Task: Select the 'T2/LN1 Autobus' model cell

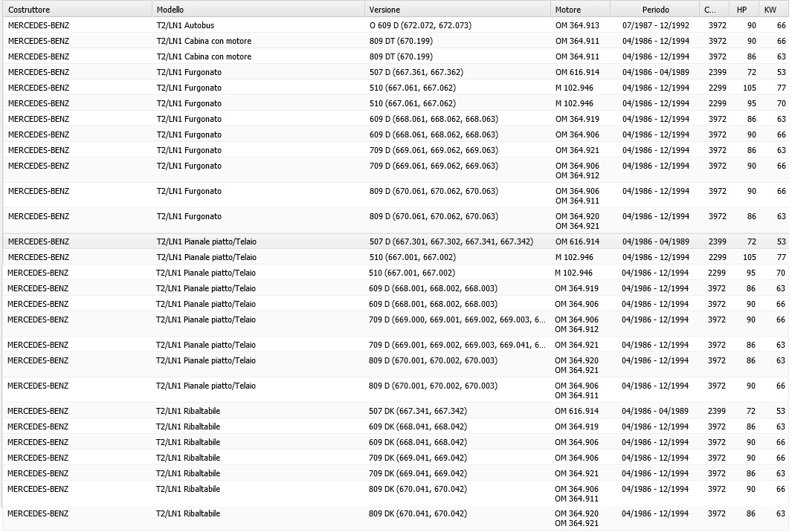Action: pyautogui.click(x=185, y=25)
